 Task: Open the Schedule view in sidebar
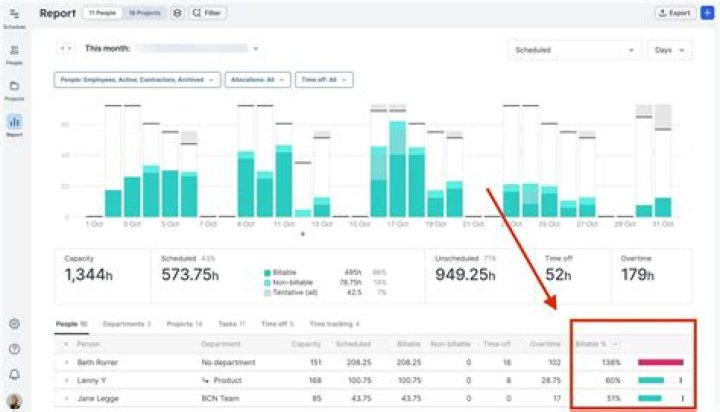coord(14,18)
